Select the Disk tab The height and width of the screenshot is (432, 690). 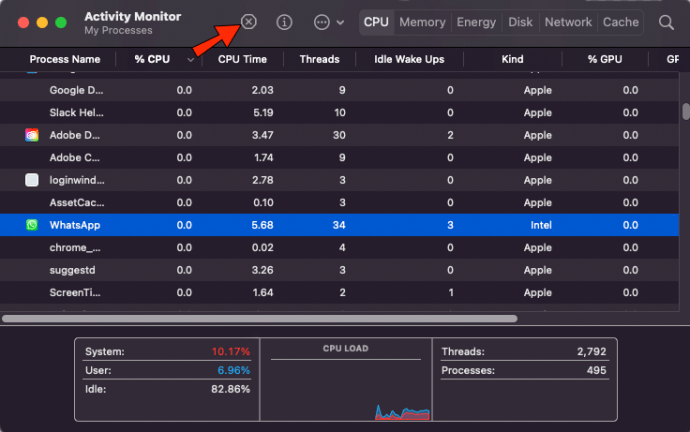click(x=520, y=22)
